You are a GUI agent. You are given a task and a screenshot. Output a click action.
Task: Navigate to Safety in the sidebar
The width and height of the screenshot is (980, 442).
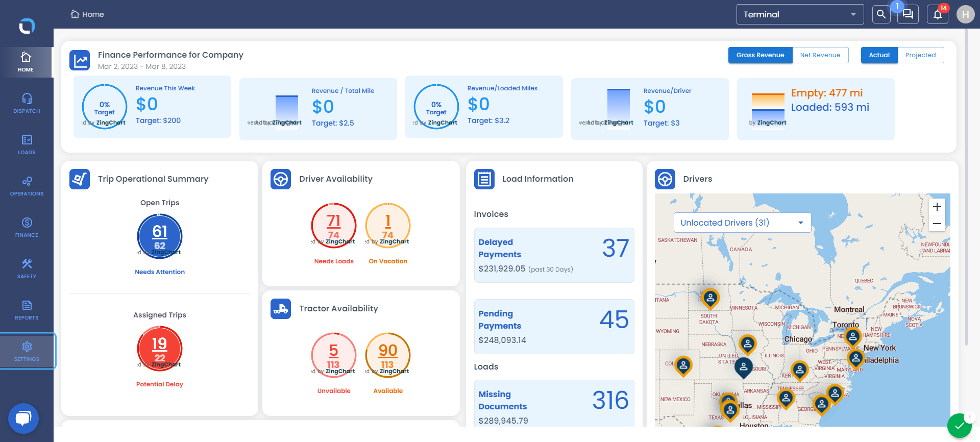pyautogui.click(x=27, y=268)
